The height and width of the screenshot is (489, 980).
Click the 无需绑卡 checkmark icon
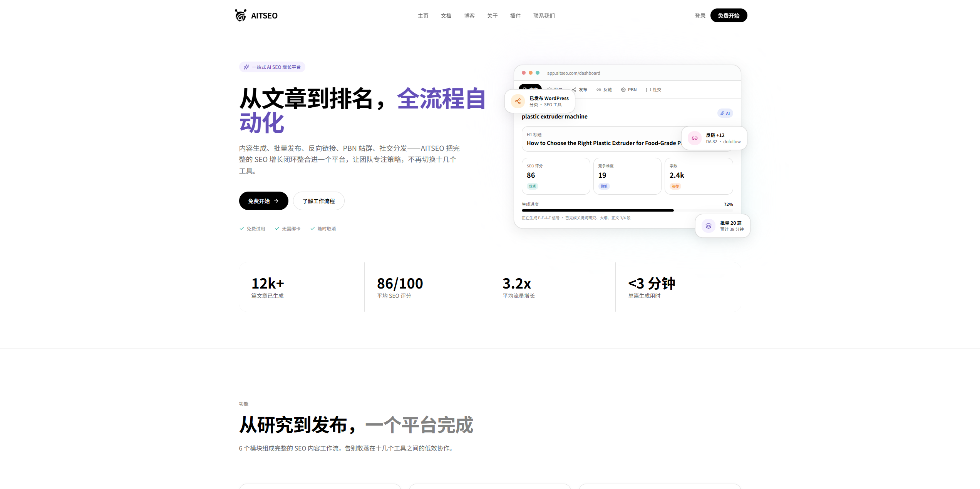277,229
